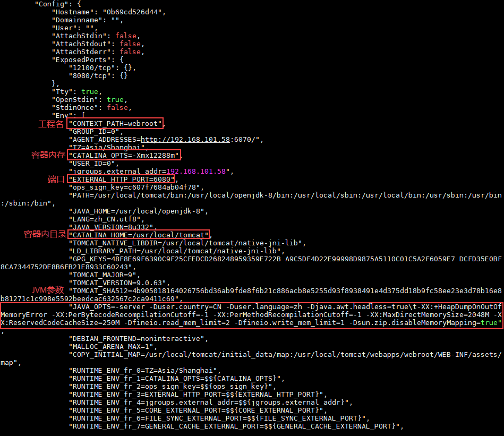This screenshot has width=504, height=436.
Task: Click the "8080/tcp" port entry
Action: [x=98, y=76]
